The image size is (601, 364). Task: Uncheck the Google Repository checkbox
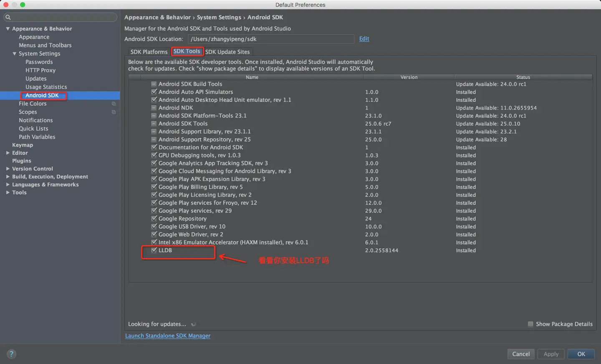tap(154, 218)
